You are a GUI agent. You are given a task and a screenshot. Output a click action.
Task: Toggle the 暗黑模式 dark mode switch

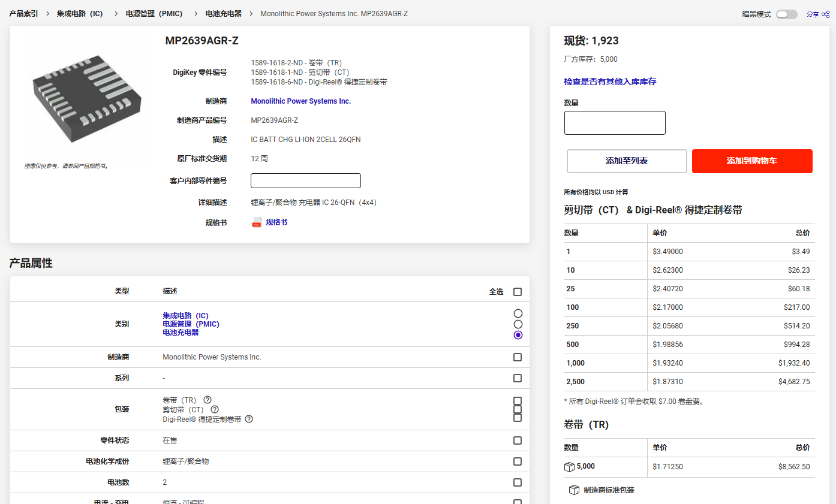[786, 14]
